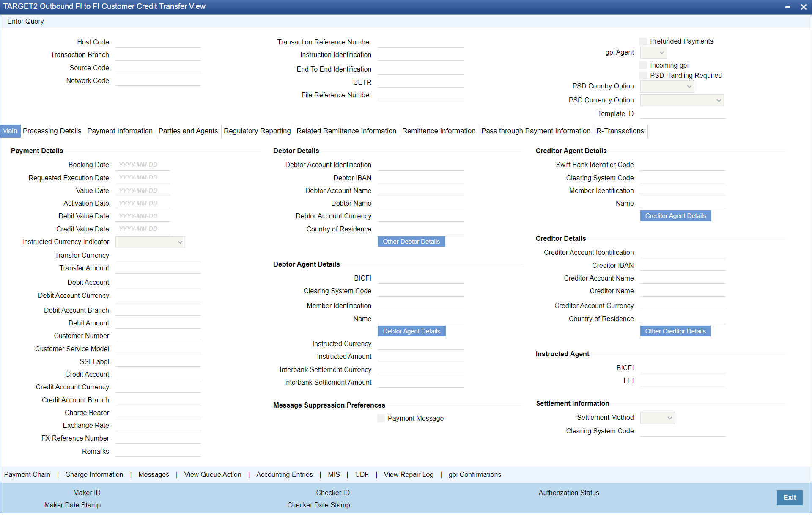View Pass through Payment Information tab
The height and width of the screenshot is (515, 812).
[x=535, y=131]
